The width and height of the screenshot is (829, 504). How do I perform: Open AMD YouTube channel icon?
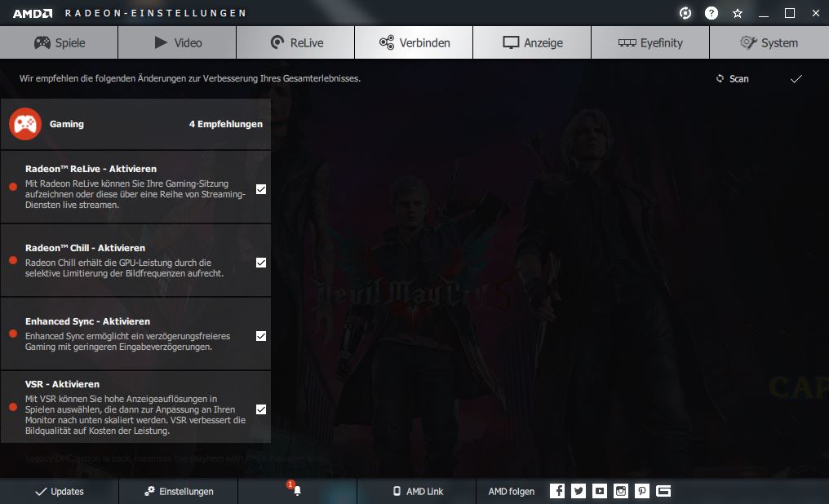pyautogui.click(x=600, y=491)
